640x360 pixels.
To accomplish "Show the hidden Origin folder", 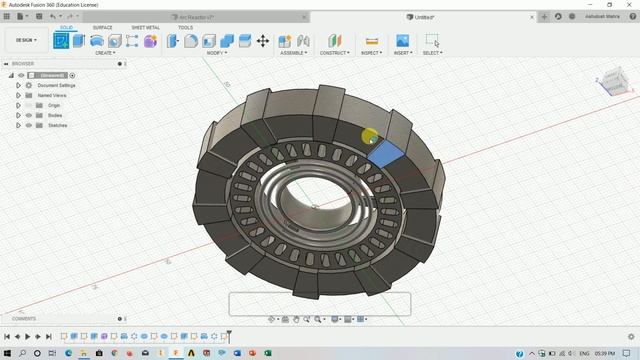I will tap(29, 105).
